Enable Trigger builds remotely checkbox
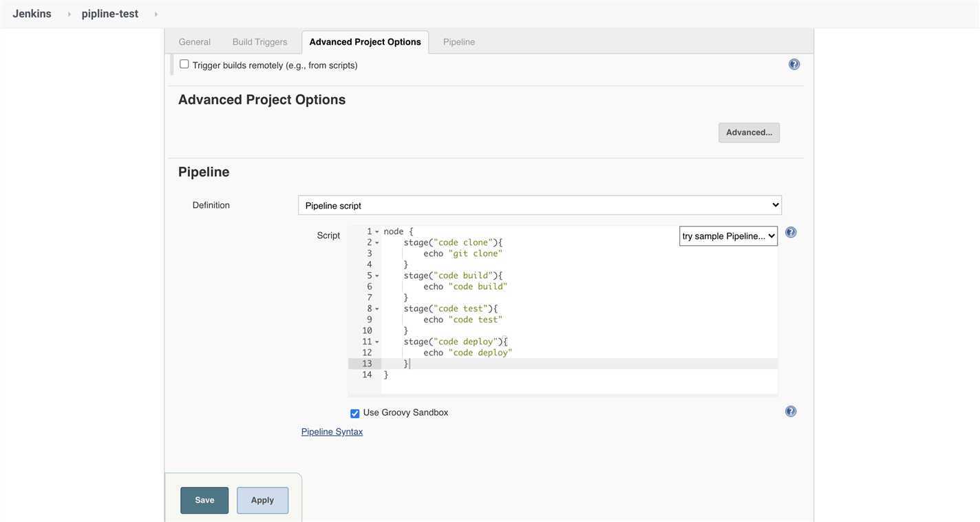This screenshot has width=980, height=522. 184,64
